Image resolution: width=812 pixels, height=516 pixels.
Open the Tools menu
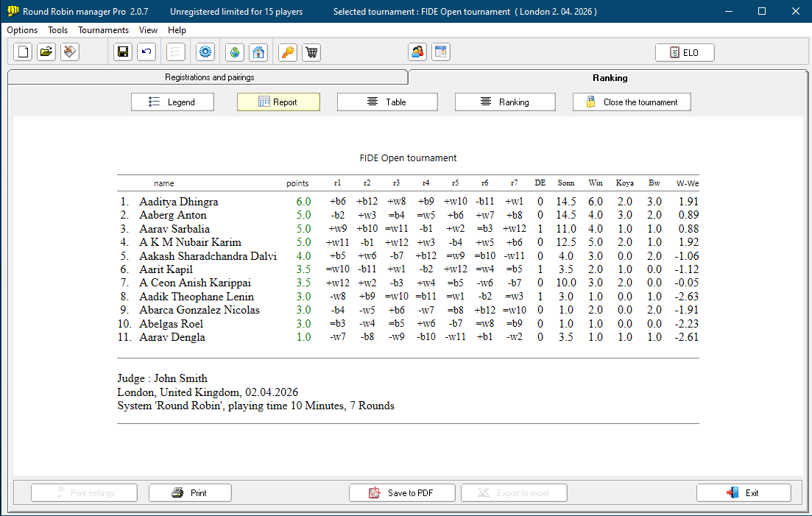click(x=57, y=30)
